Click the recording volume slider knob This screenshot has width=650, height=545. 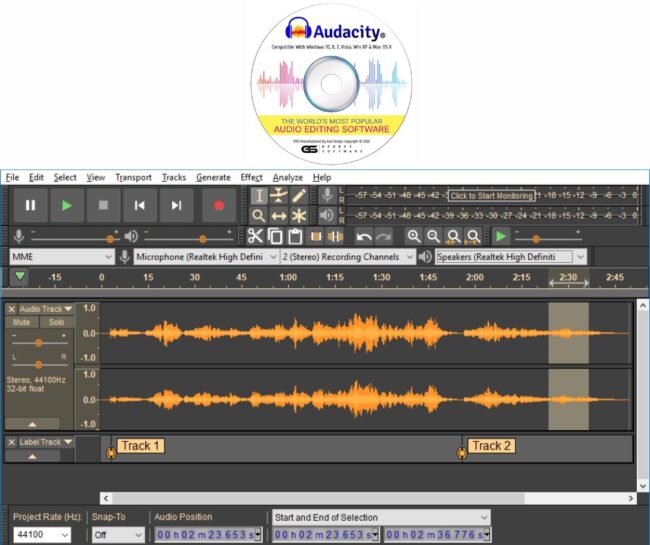(110, 239)
